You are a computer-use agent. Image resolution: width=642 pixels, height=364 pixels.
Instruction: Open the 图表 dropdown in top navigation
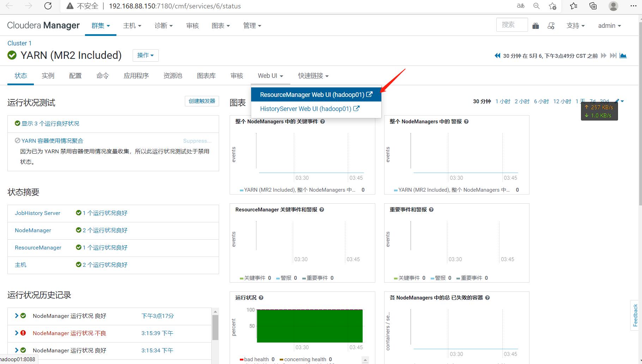[x=220, y=26]
